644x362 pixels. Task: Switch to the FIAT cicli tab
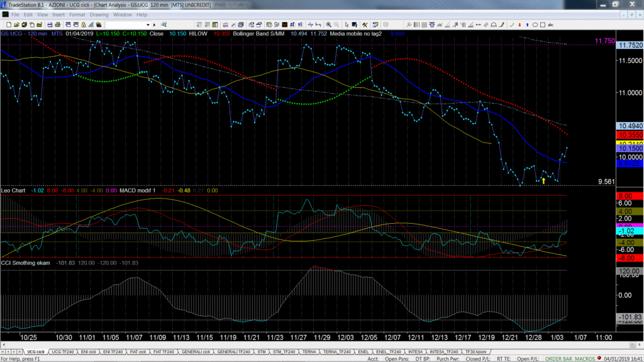click(138, 352)
